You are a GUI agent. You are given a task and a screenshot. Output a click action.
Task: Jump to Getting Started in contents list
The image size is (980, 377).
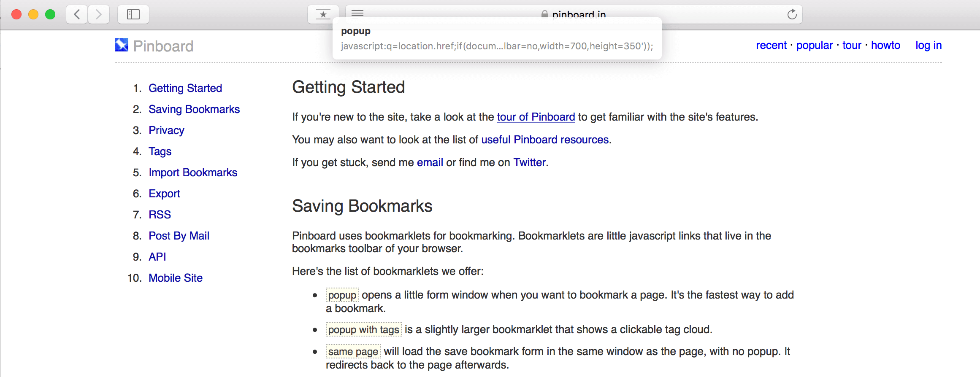pyautogui.click(x=185, y=88)
